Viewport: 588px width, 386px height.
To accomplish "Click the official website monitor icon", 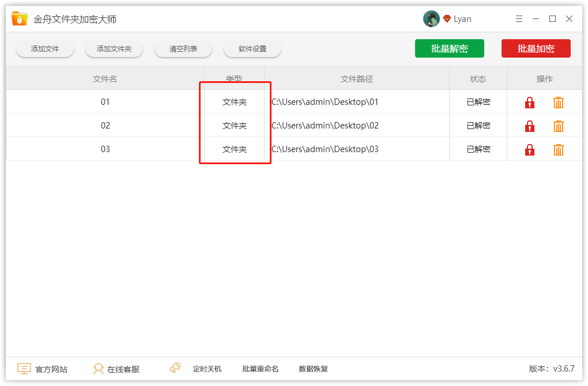I will (24, 369).
